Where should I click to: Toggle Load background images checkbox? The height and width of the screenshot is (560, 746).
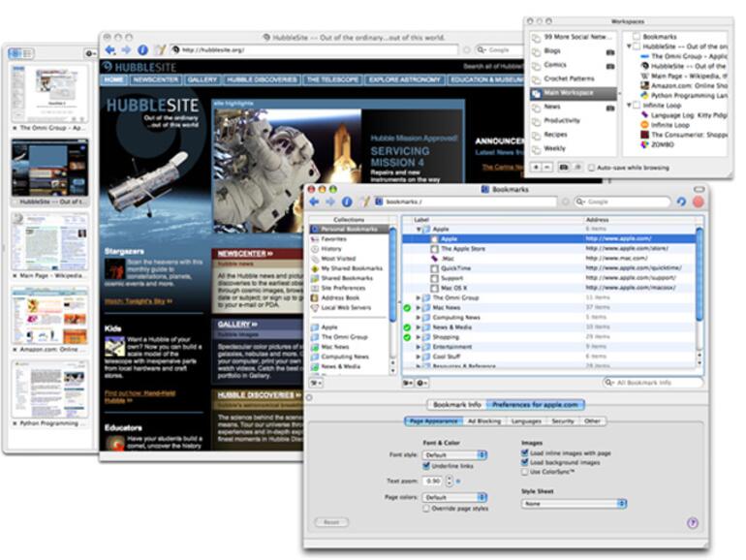click(525, 462)
